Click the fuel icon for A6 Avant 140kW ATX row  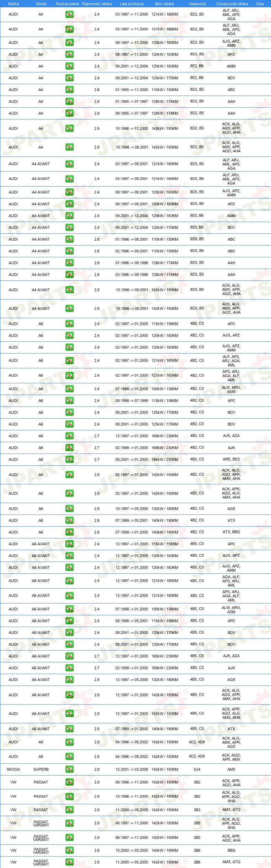(69, 729)
